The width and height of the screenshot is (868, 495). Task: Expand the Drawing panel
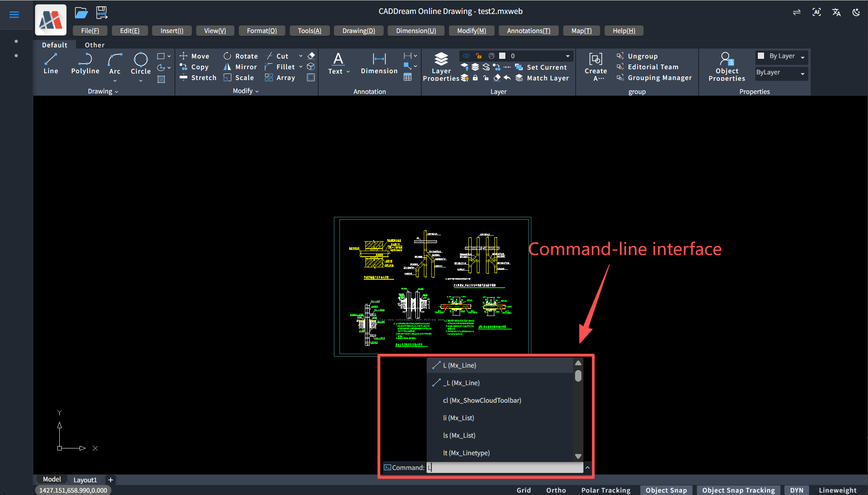(103, 92)
